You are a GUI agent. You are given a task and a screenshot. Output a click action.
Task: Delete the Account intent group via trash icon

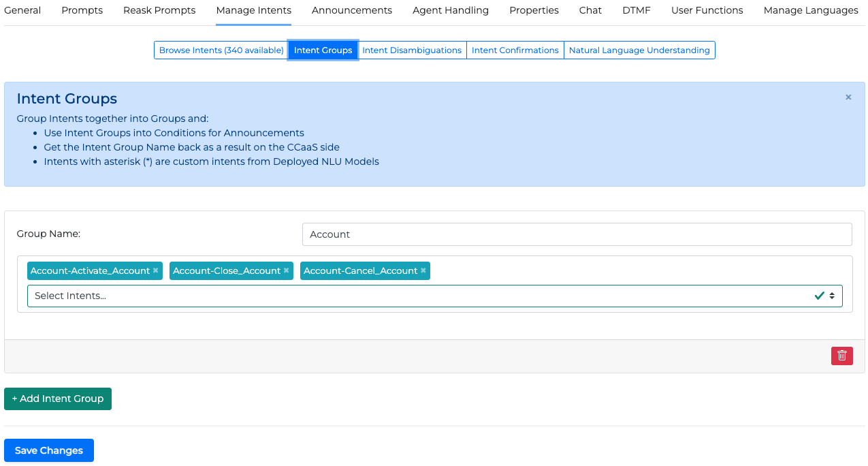pyautogui.click(x=841, y=356)
